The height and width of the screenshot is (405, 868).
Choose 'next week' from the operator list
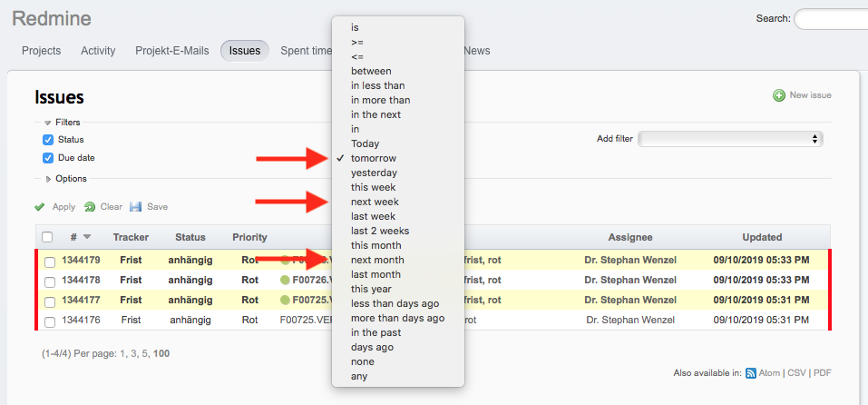pos(375,202)
